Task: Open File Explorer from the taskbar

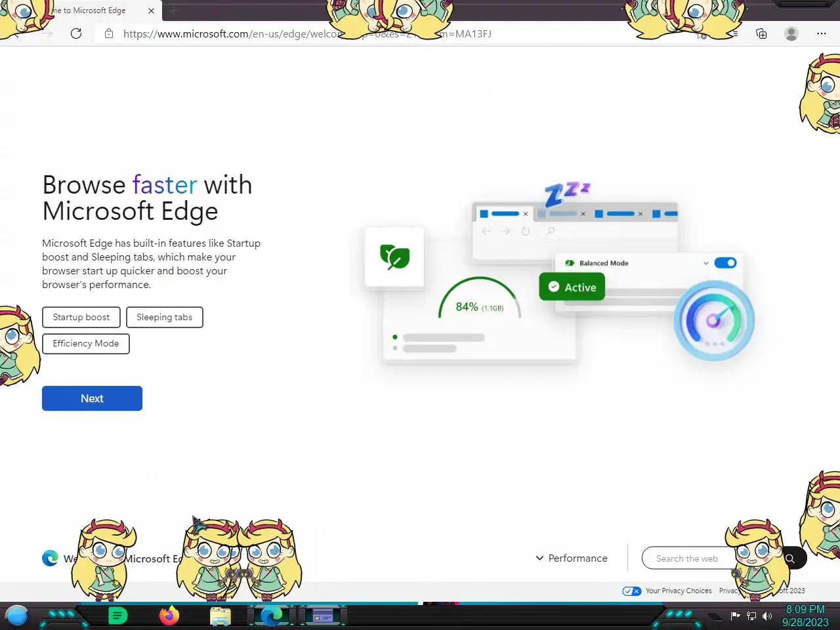Action: [220, 616]
